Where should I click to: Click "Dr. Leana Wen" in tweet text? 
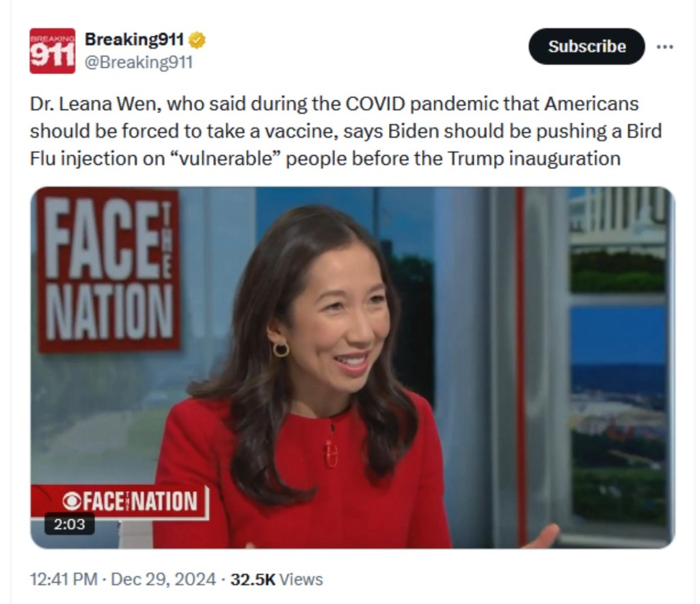pos(93,104)
